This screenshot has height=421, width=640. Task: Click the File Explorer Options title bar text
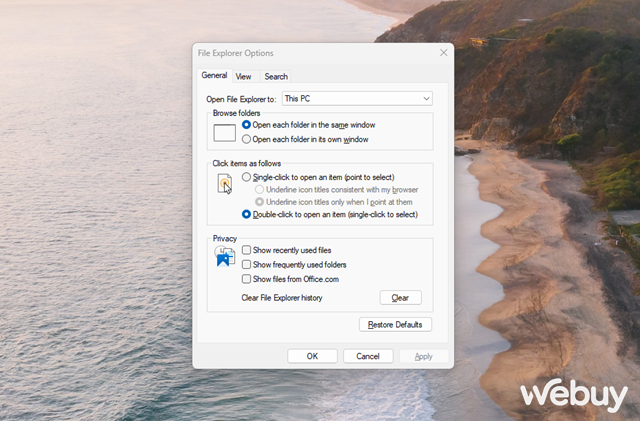click(x=236, y=53)
